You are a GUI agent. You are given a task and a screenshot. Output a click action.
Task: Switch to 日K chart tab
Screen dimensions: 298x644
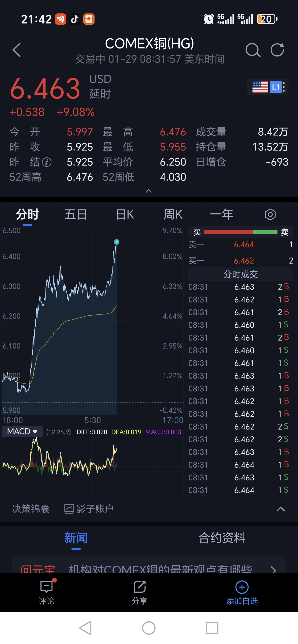(x=125, y=214)
